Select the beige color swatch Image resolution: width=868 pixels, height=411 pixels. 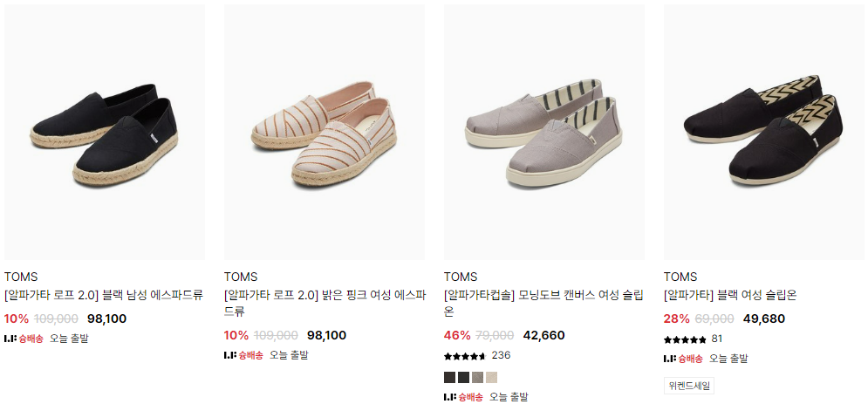(x=491, y=378)
